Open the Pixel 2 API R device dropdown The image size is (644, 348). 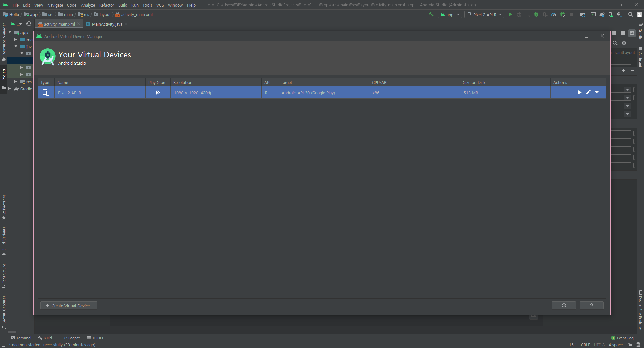click(x=484, y=15)
